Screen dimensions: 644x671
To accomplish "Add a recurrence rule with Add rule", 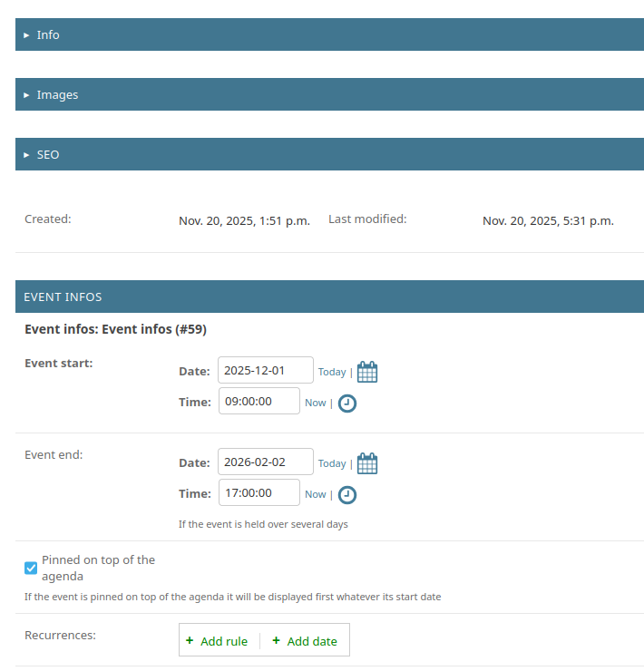I will click(217, 641).
